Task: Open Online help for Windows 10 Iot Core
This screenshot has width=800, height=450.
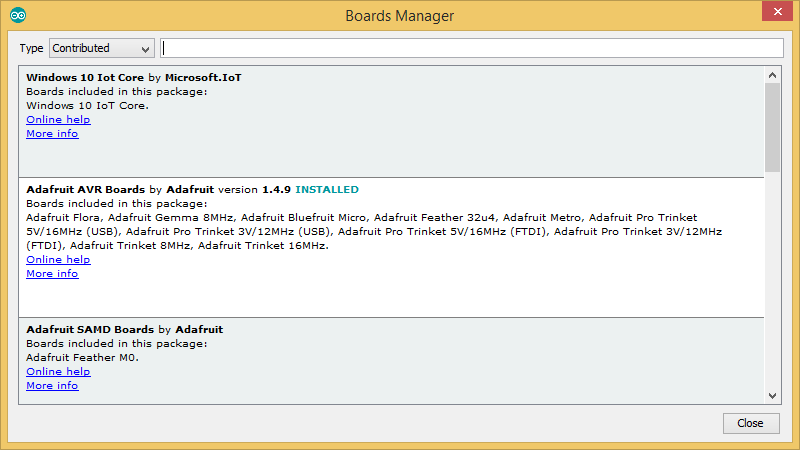Action: (x=58, y=119)
